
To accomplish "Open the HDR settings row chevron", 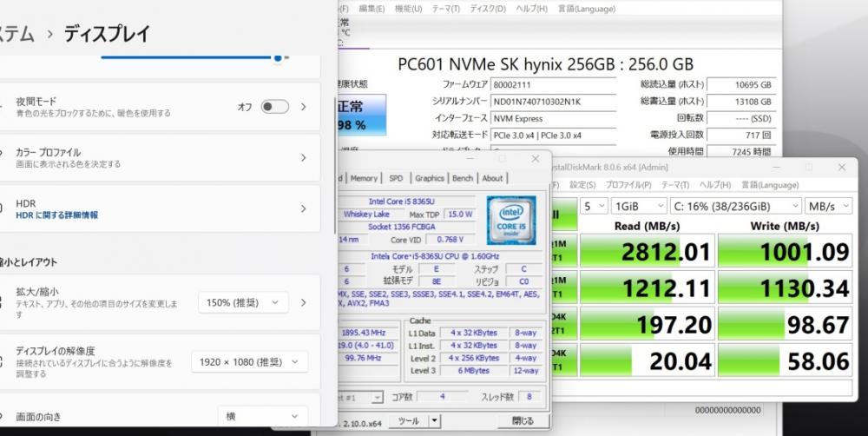I will pos(303,208).
